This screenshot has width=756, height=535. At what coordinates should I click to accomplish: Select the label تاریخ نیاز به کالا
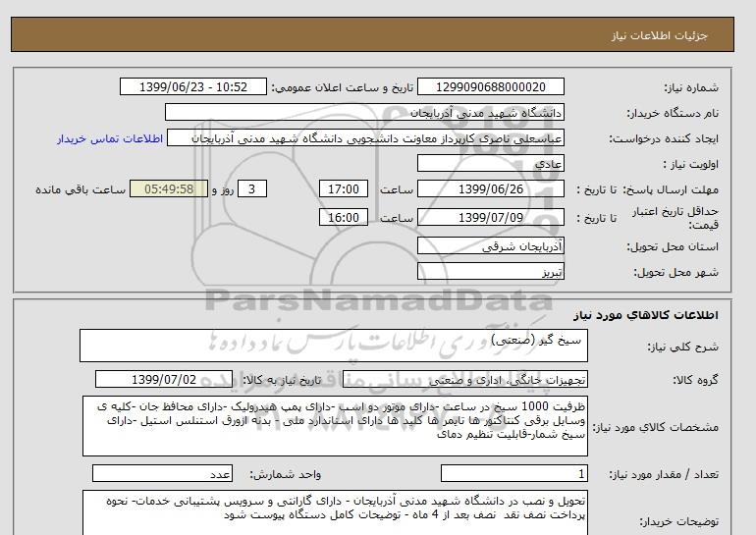pos(281,380)
